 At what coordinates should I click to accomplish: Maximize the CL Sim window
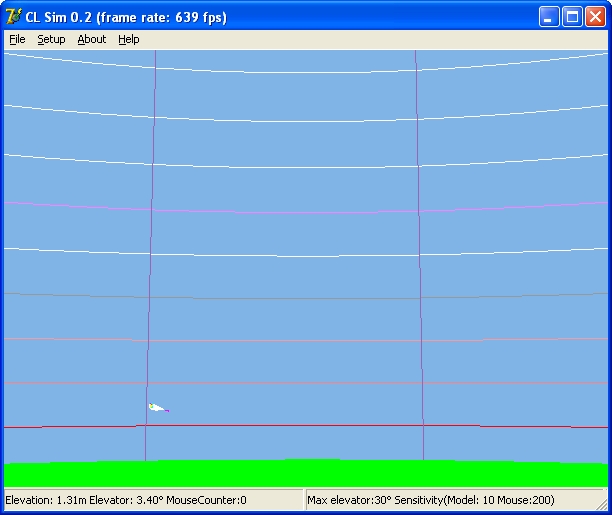(573, 17)
